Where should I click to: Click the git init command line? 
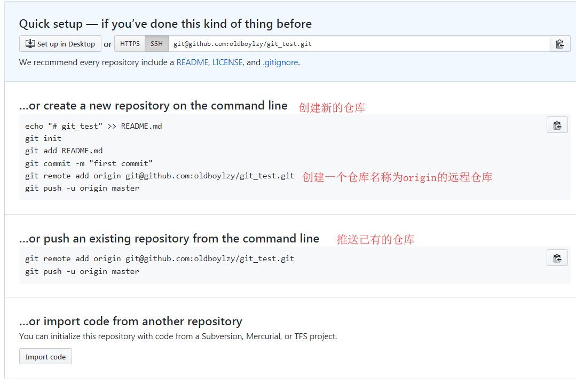[43, 138]
